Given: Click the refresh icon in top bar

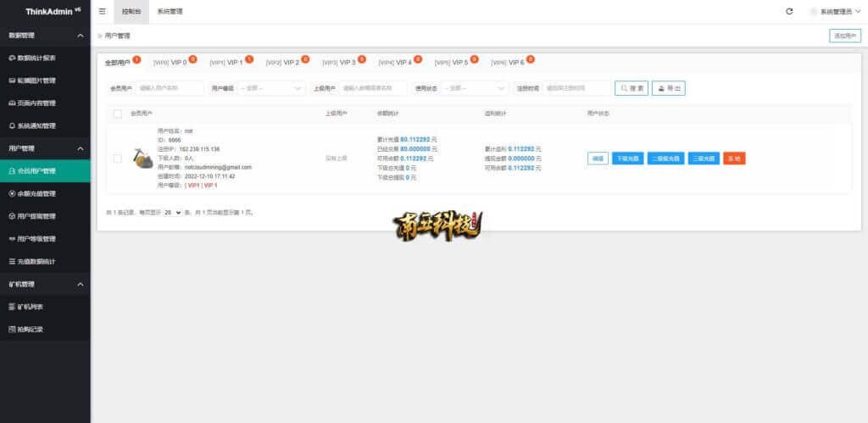Looking at the screenshot, I should click(x=789, y=12).
